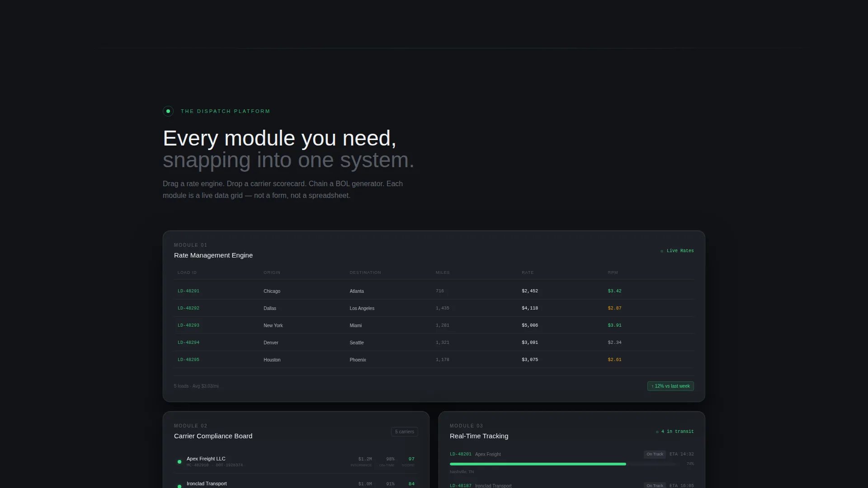Click the 1,321 miles value
This screenshot has height=488, width=868.
click(x=443, y=343)
